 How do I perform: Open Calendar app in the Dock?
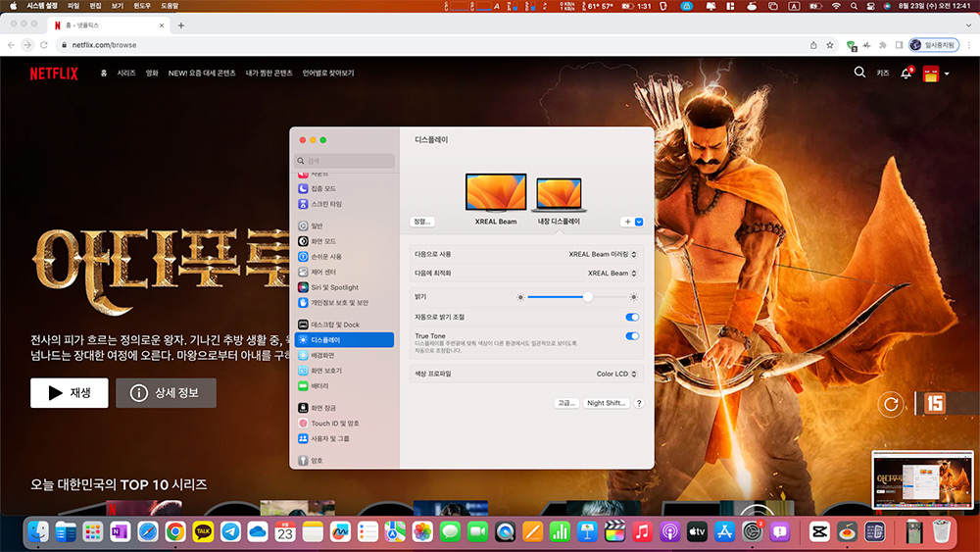(285, 532)
